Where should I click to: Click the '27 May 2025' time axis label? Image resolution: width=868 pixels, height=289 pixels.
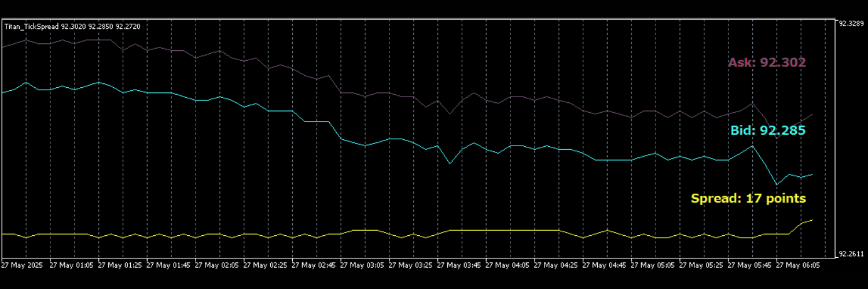(x=22, y=265)
